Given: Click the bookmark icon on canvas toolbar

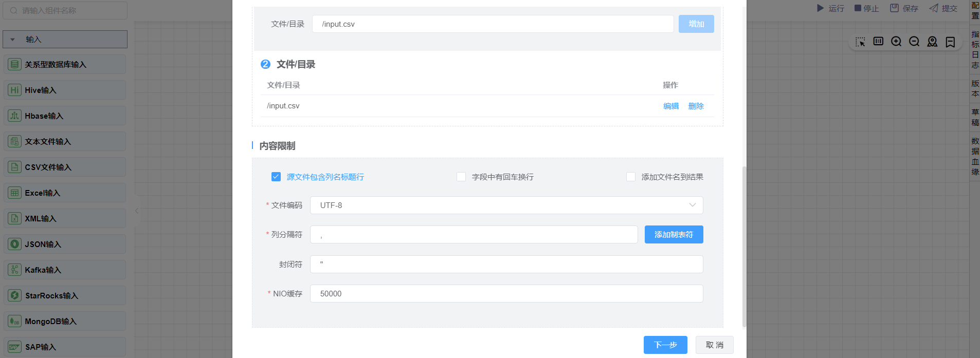Looking at the screenshot, I should click(950, 42).
